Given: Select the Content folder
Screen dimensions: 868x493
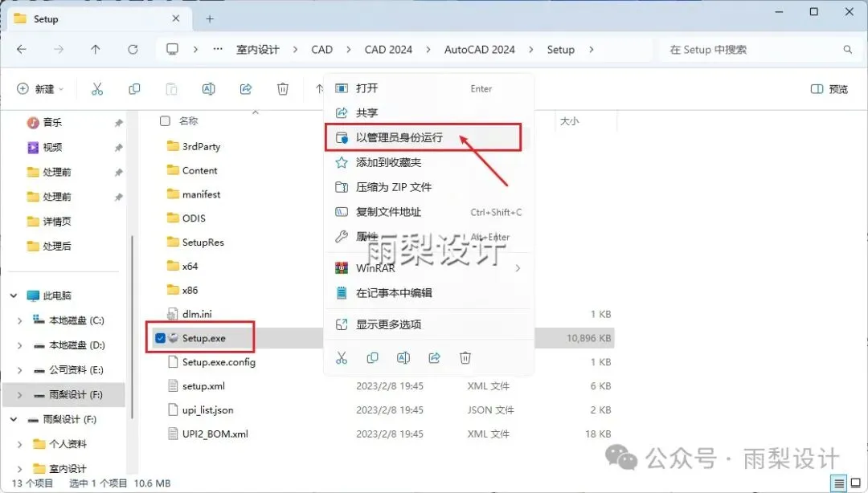Looking at the screenshot, I should pyautogui.click(x=191, y=170).
